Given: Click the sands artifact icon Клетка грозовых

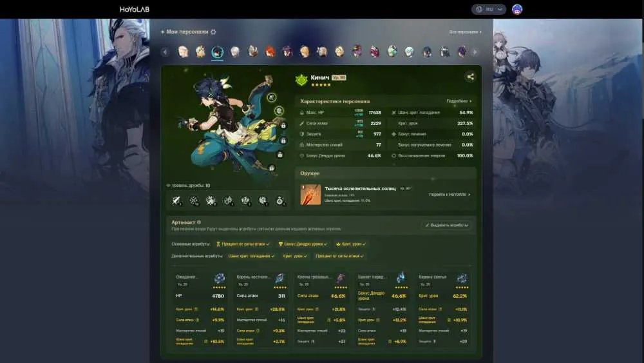Looking at the screenshot, I should point(341,279).
